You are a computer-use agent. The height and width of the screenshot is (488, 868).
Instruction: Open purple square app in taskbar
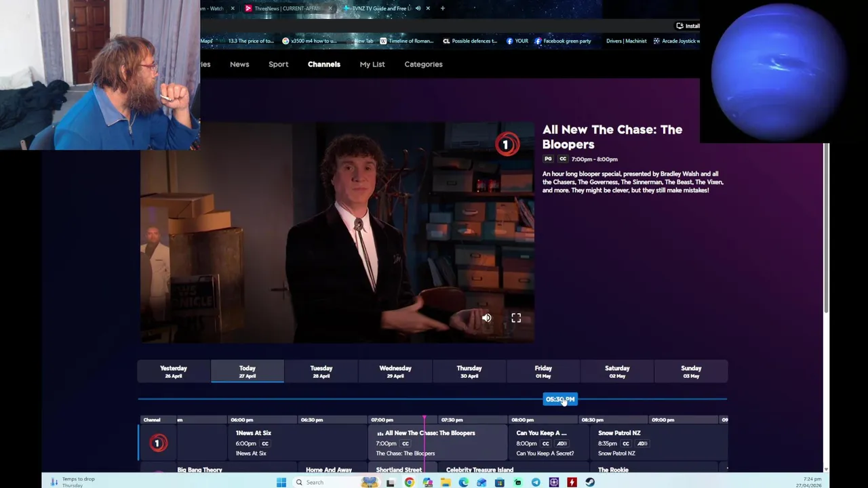(554, 483)
